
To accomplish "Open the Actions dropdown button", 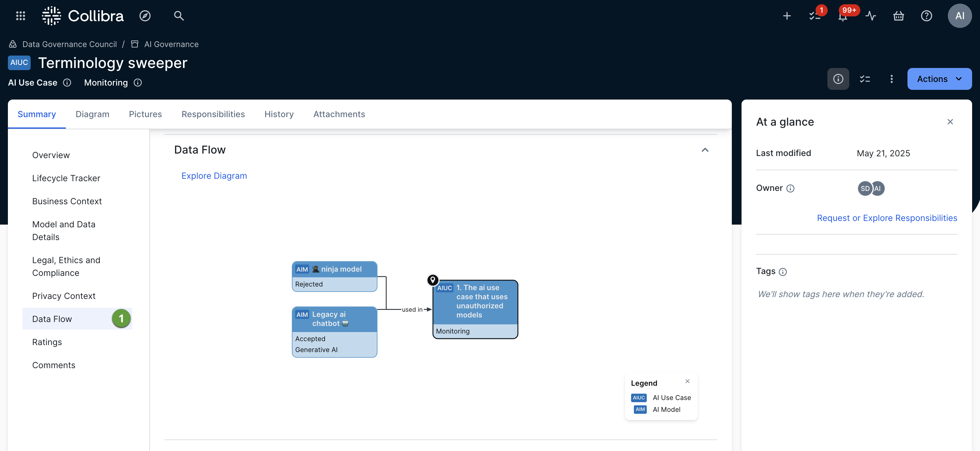I will point(939,79).
